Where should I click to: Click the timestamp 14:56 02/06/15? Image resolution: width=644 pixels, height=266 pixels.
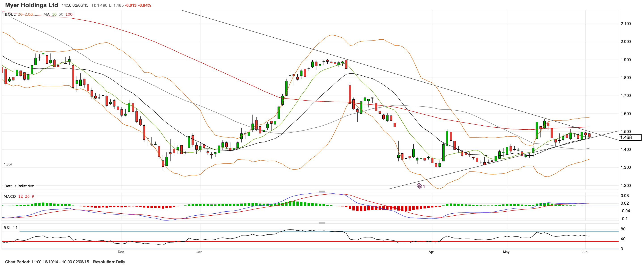pos(75,5)
